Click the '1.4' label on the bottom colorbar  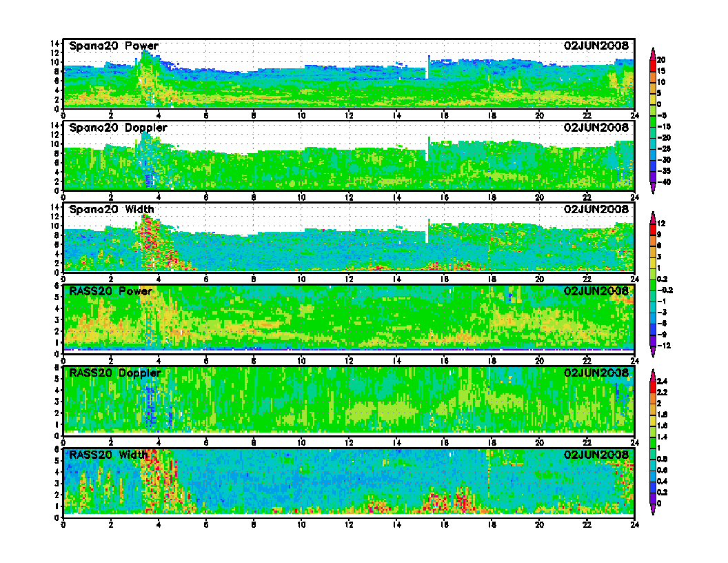662,437
